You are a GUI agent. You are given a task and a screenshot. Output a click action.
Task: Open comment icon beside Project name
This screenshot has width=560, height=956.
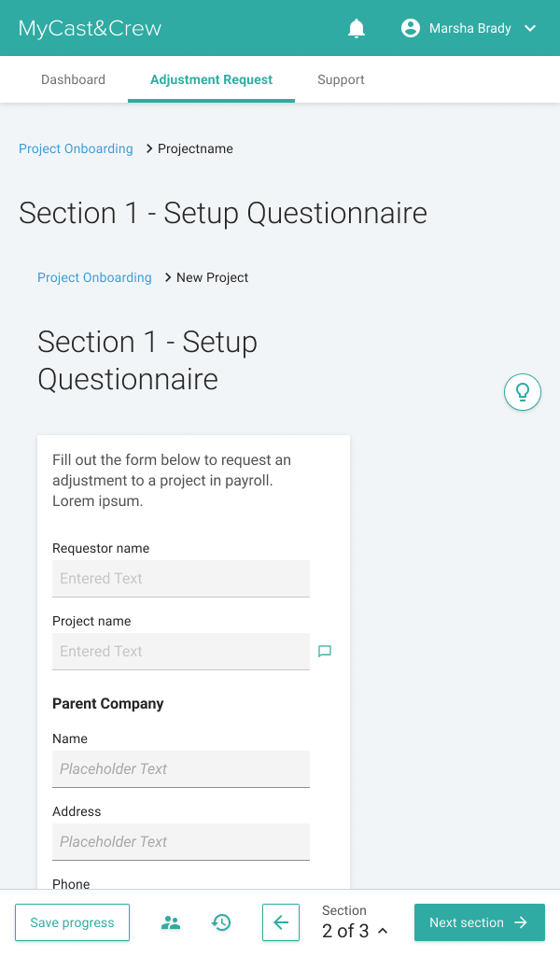[325, 651]
